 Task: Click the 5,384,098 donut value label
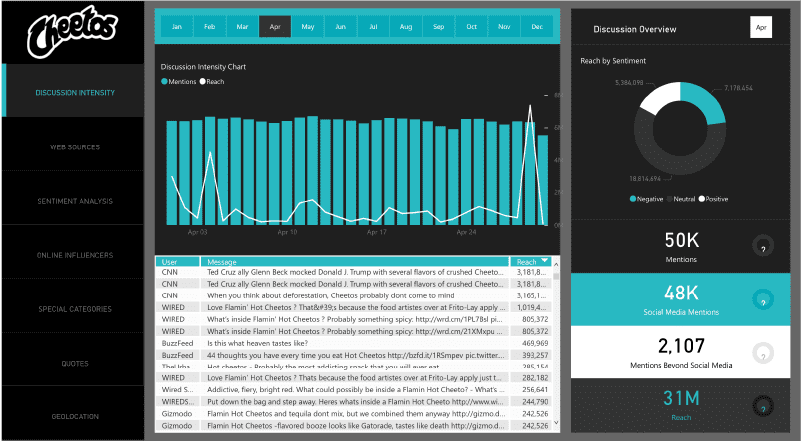point(629,82)
